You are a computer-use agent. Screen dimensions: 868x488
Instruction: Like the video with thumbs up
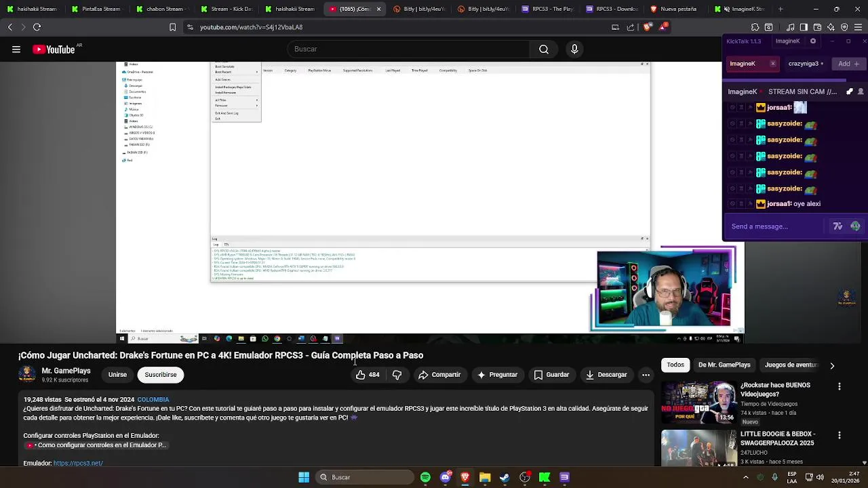[368, 375]
